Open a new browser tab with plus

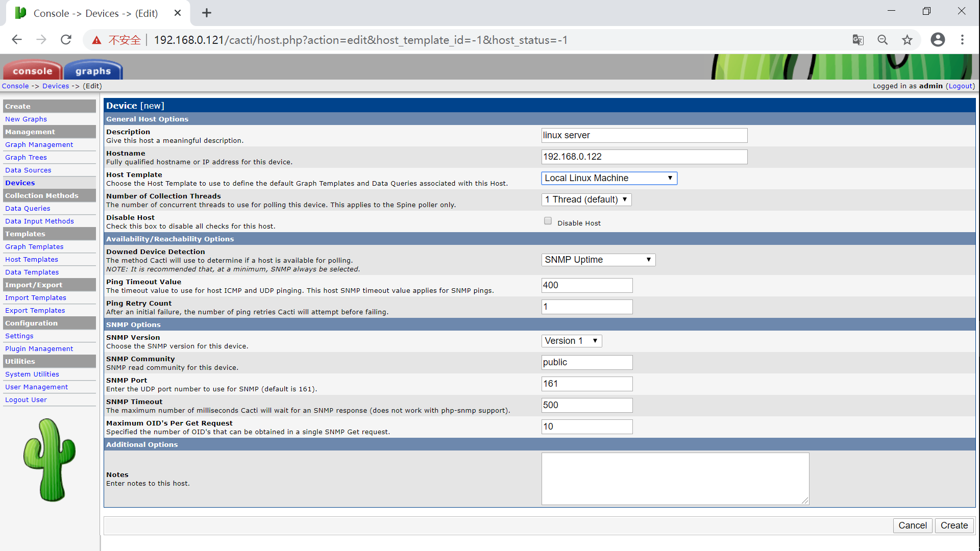tap(207, 13)
